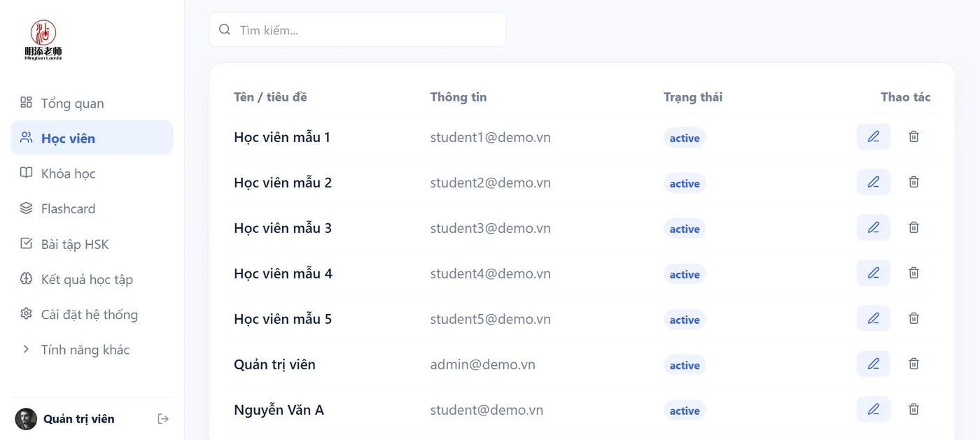
Task: Expand the Tính năng khác chevron
Action: [x=26, y=349]
